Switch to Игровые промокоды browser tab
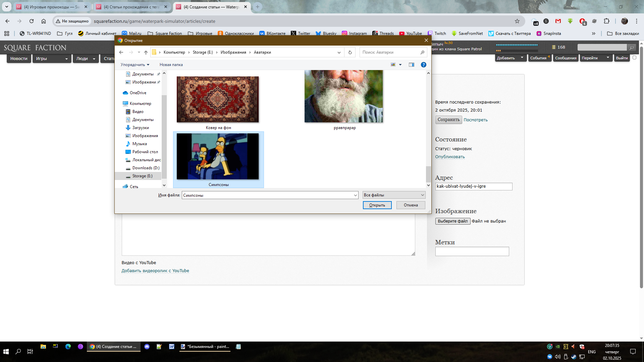The image size is (644, 362). point(51,7)
